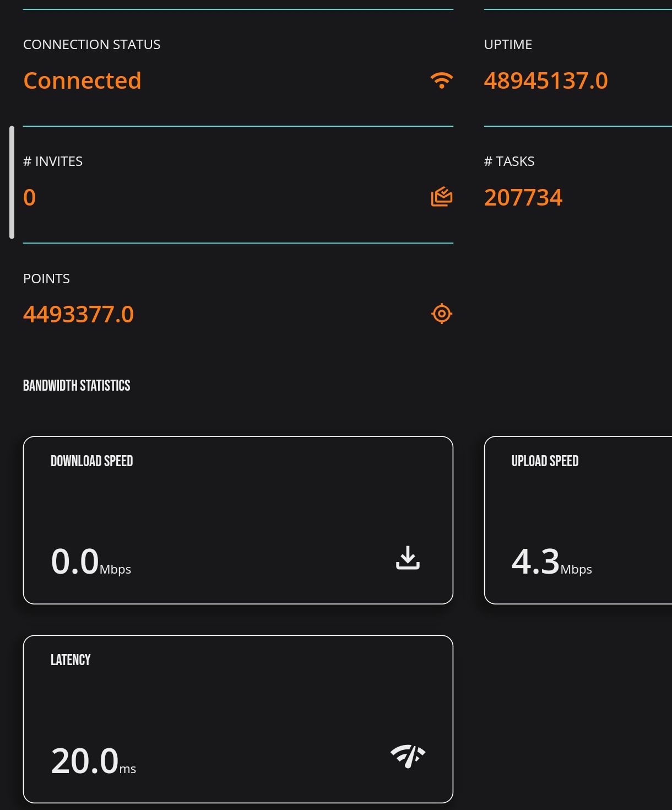
Task: Click the "UPLOAD SPEED" card title
Action: pyautogui.click(x=545, y=461)
